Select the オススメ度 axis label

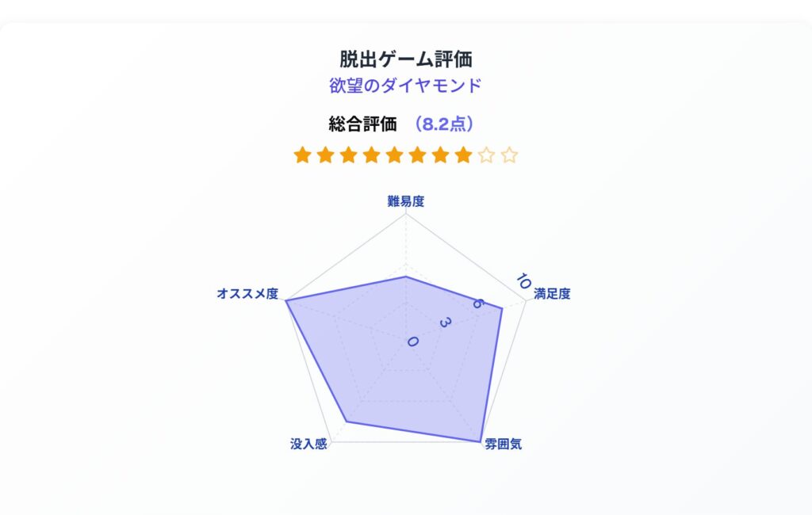tap(247, 294)
